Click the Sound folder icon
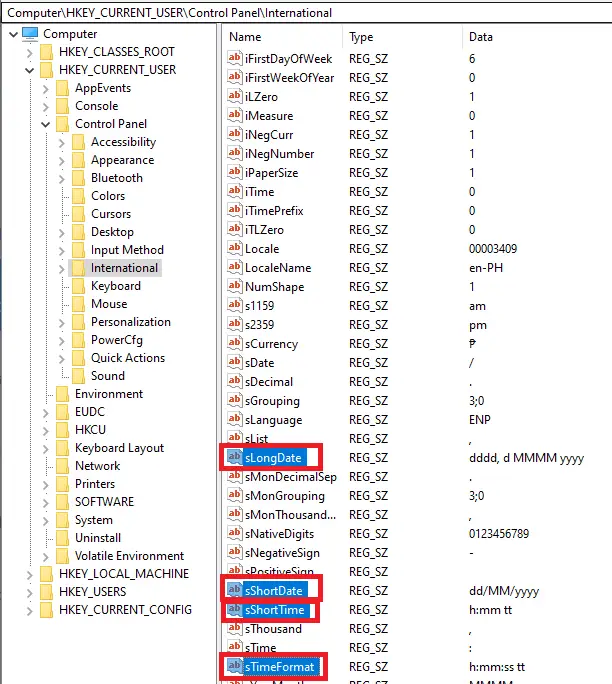 [x=78, y=376]
